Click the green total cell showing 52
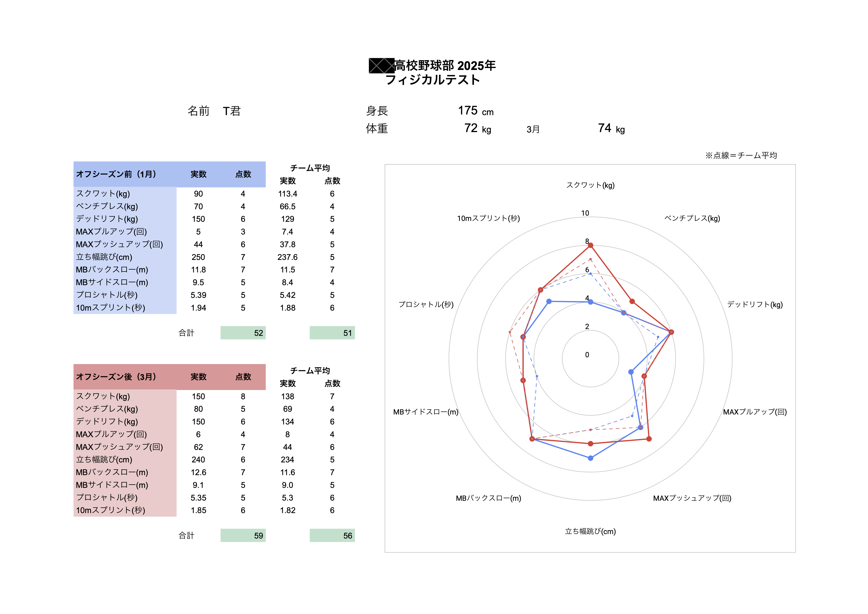This screenshot has width=868, height=614. coord(243,333)
